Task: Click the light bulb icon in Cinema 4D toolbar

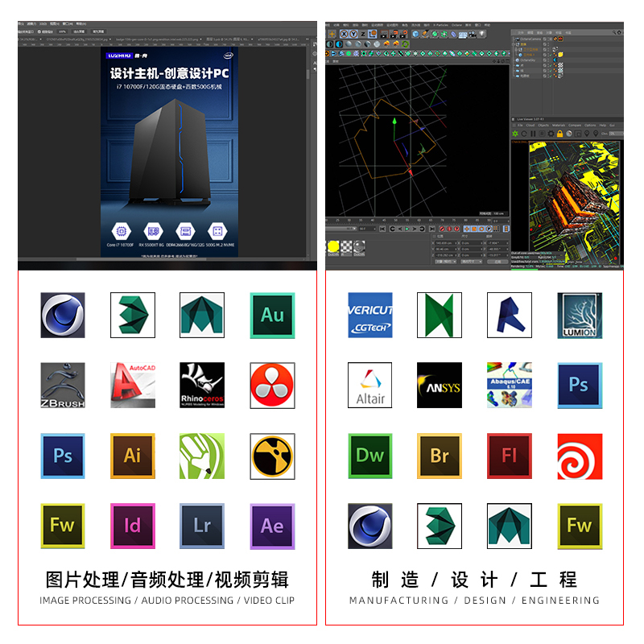Action: click(481, 34)
